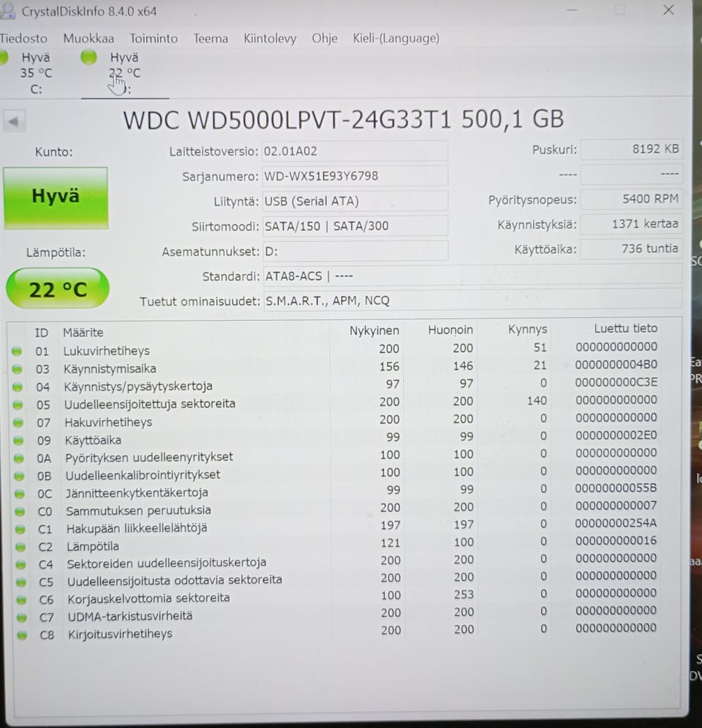Click the serial number field WD-WX51E93Y6798
702x728 pixels.
(x=355, y=176)
